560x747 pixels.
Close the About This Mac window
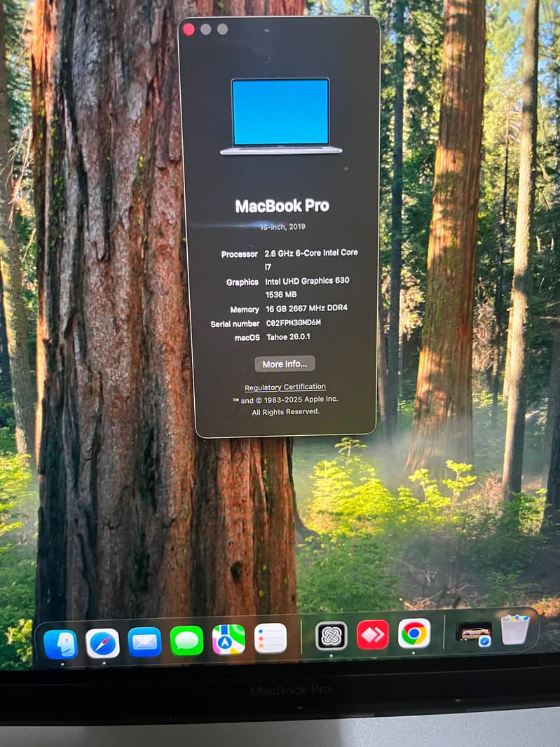[189, 29]
